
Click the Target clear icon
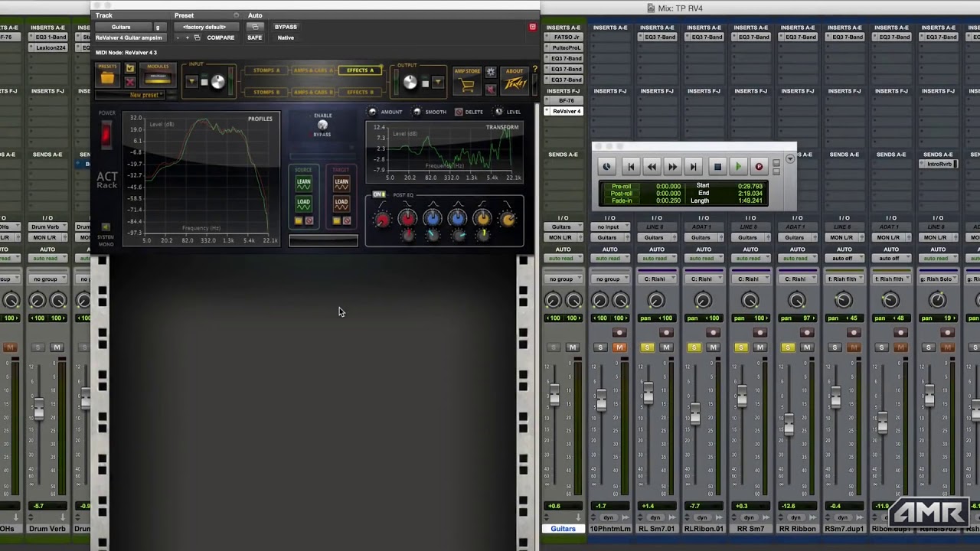click(x=347, y=221)
